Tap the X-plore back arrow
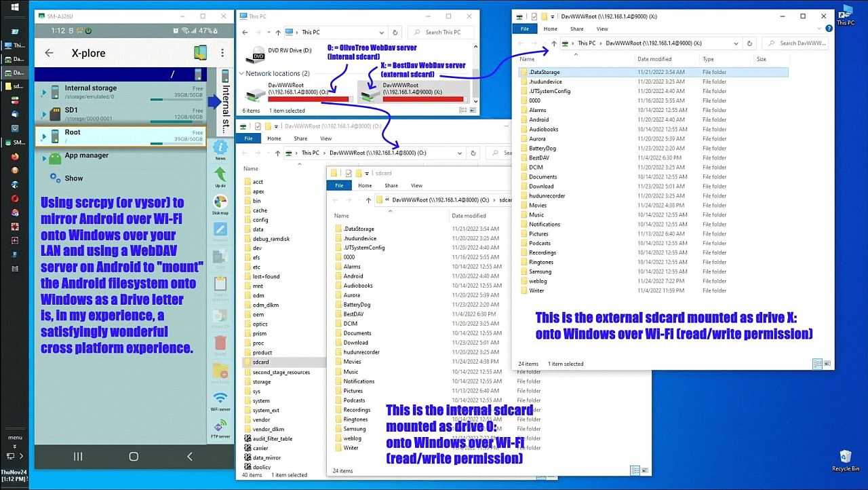 pos(49,53)
